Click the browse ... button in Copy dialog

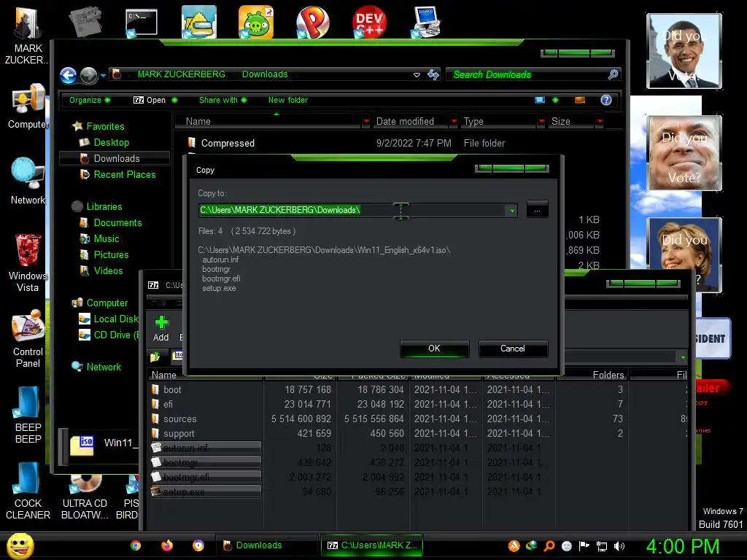537,209
